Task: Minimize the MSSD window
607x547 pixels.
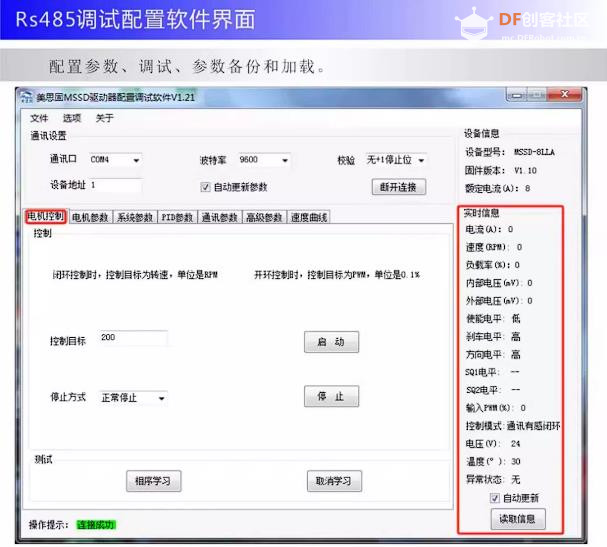Action: click(516, 95)
